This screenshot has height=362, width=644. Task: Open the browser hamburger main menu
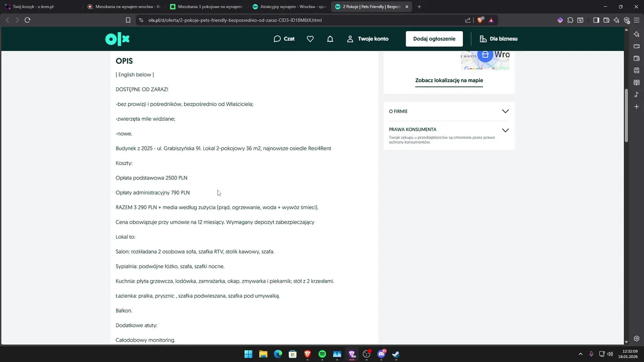point(636,20)
